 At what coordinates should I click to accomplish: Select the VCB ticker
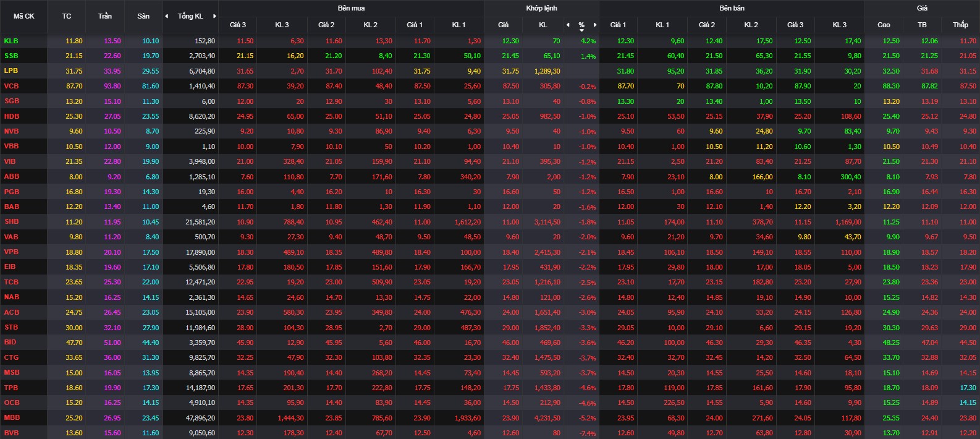tap(11, 86)
